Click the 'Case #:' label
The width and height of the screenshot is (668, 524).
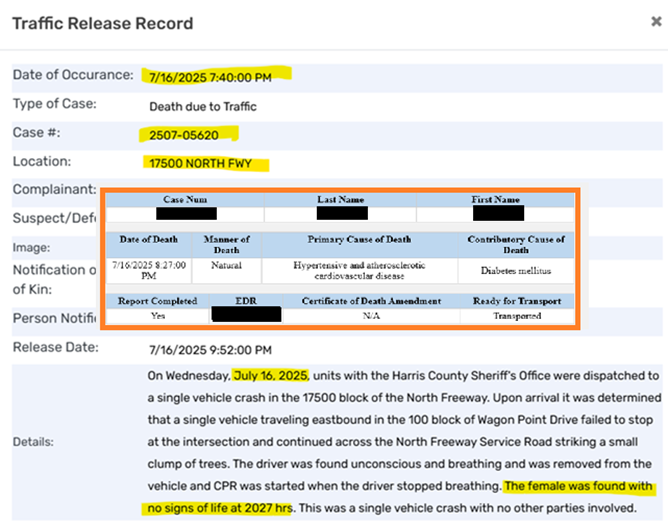click(36, 132)
